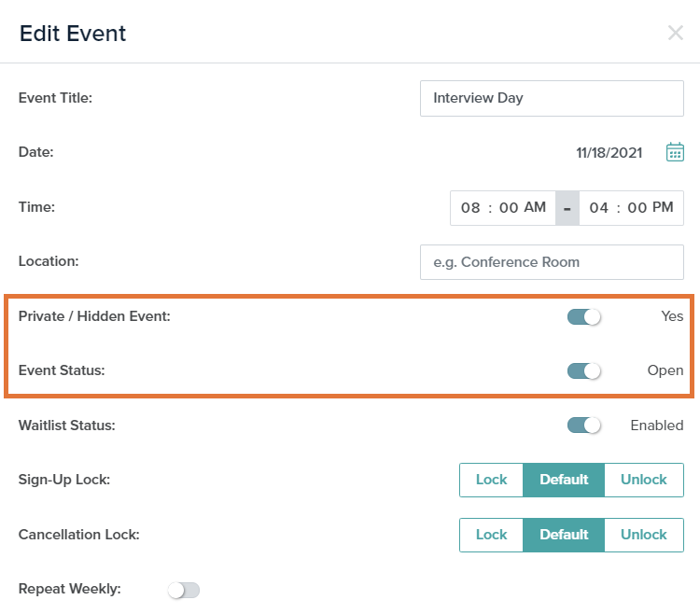Click the Event Title input field

[x=552, y=98]
